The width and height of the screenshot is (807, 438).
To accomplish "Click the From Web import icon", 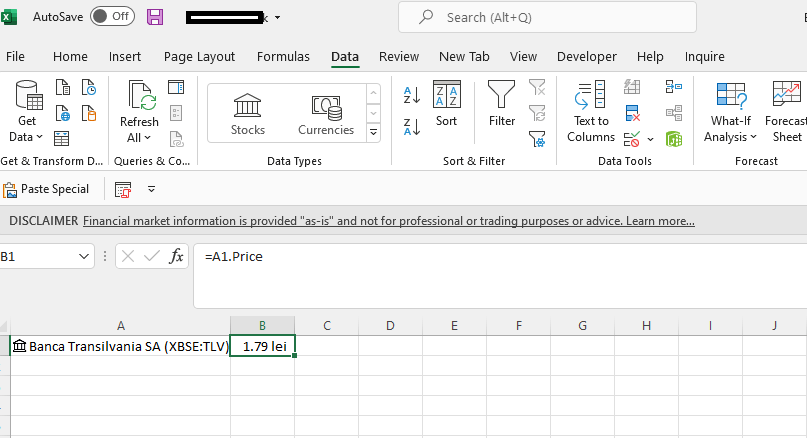I will pyautogui.click(x=63, y=113).
